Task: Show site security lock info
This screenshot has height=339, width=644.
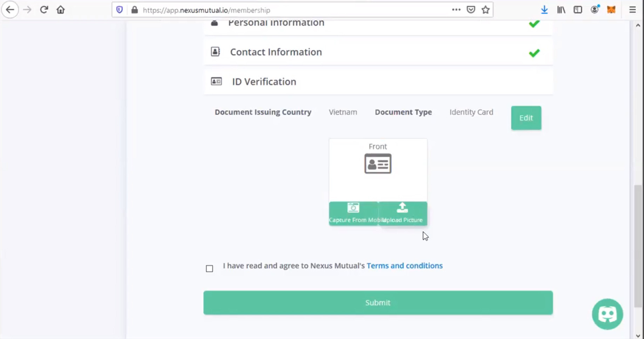Action: (x=135, y=10)
